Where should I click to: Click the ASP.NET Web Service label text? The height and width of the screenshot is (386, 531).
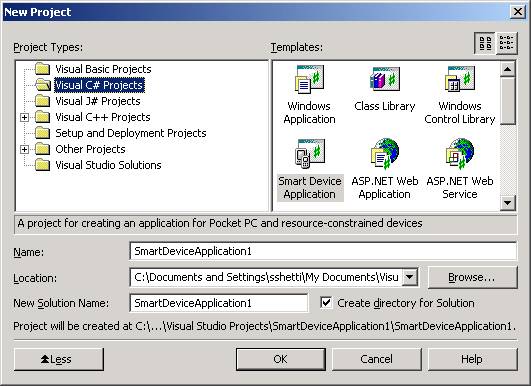pos(460,187)
